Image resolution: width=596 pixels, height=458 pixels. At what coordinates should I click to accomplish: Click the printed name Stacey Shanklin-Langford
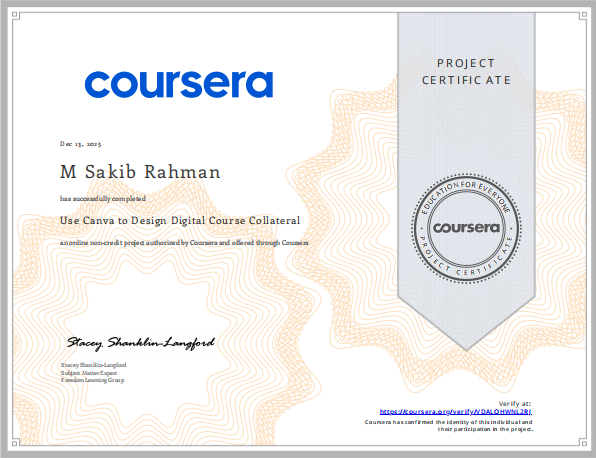94,365
